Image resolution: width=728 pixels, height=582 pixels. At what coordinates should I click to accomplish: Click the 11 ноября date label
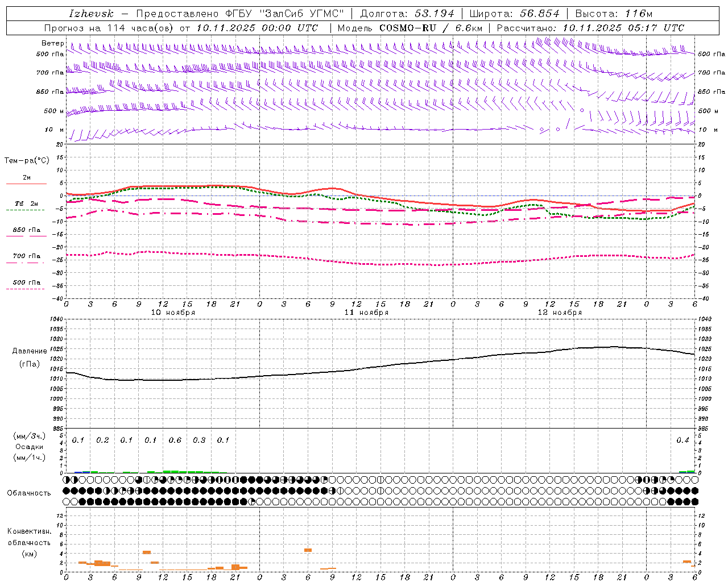pos(366,313)
